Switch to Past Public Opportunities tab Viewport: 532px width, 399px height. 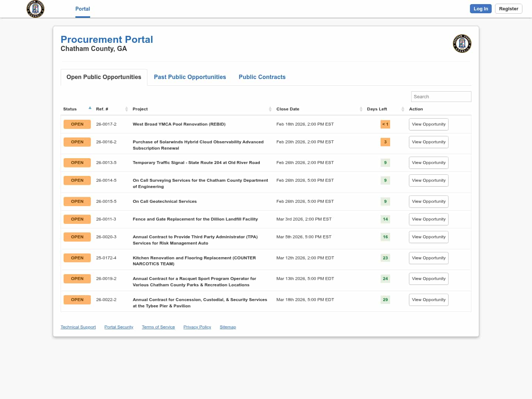tap(190, 77)
